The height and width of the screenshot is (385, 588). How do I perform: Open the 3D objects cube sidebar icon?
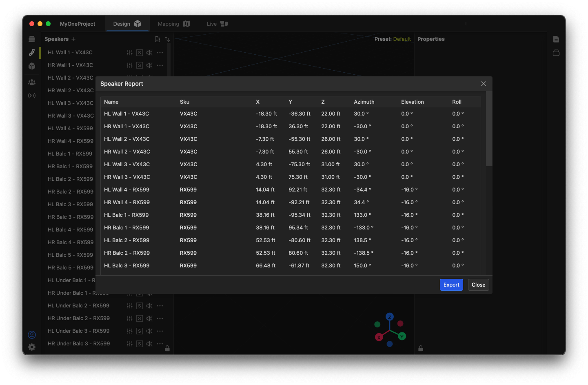(32, 66)
